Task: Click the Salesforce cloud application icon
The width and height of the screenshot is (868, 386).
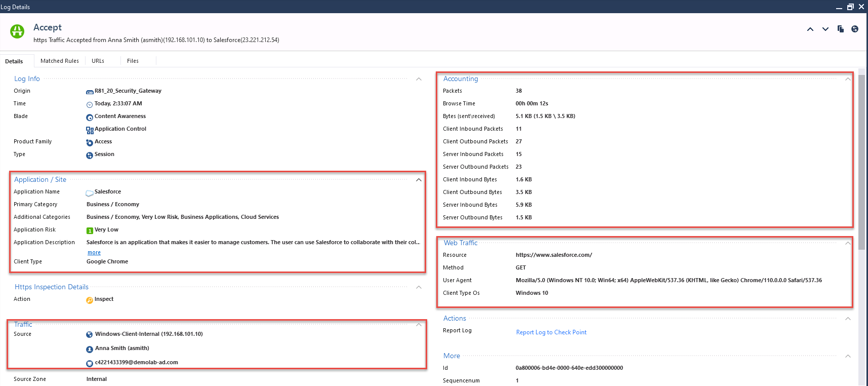Action: (x=90, y=192)
